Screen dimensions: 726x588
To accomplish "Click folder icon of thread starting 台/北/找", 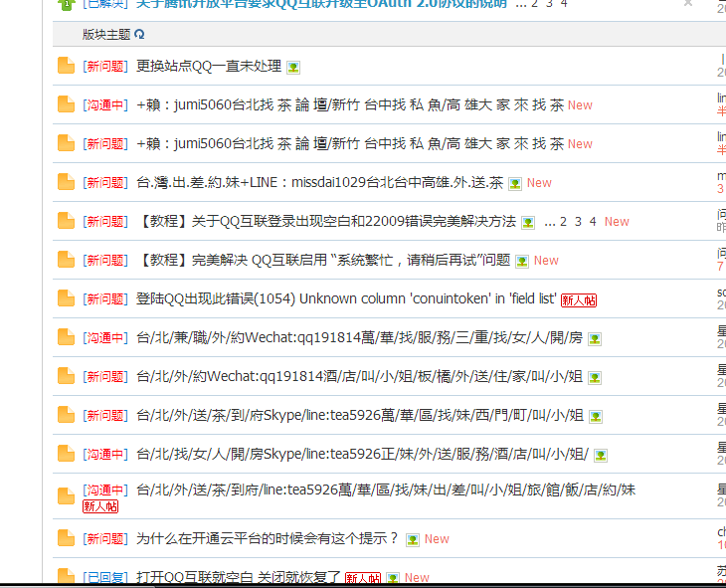I will tap(66, 454).
